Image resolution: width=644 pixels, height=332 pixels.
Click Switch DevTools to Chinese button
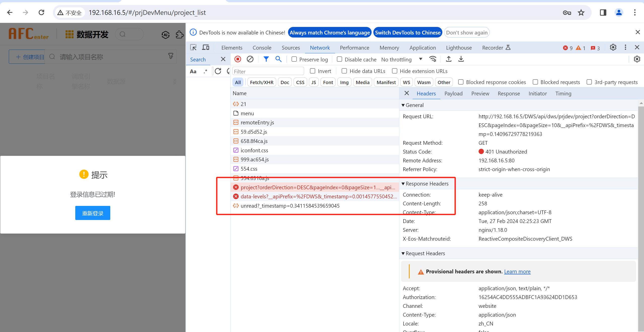[408, 32]
